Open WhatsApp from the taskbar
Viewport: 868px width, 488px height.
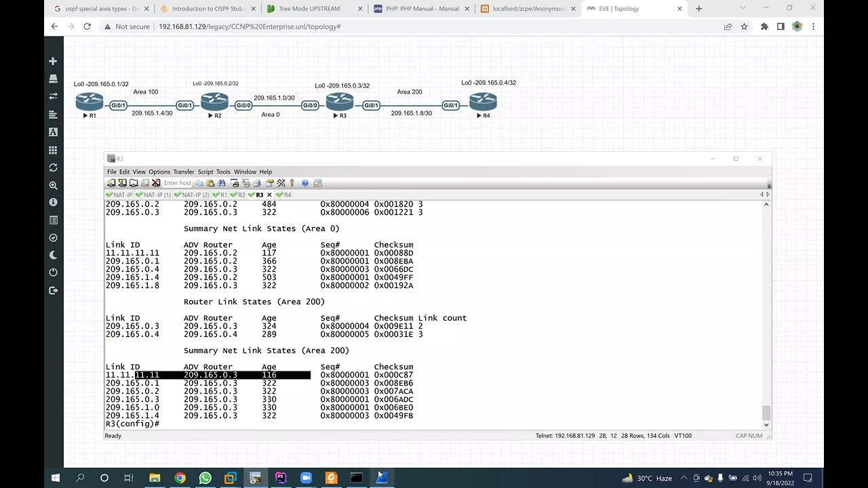click(x=205, y=478)
